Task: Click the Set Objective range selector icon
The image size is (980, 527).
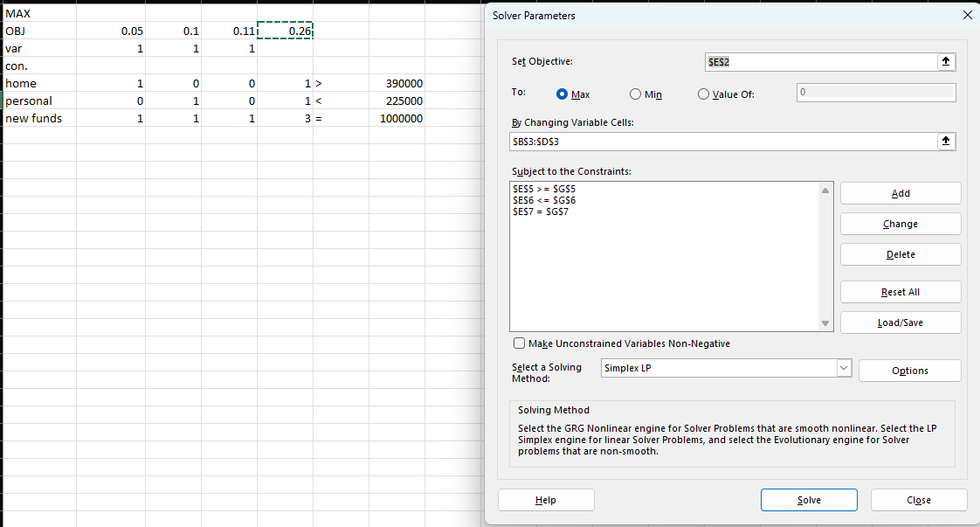Action: click(x=945, y=61)
